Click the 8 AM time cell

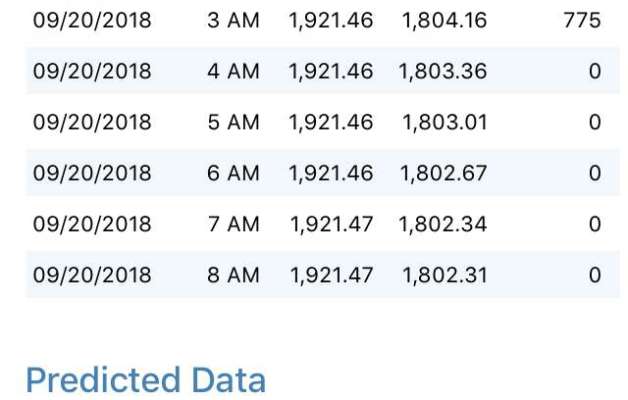pos(233,275)
